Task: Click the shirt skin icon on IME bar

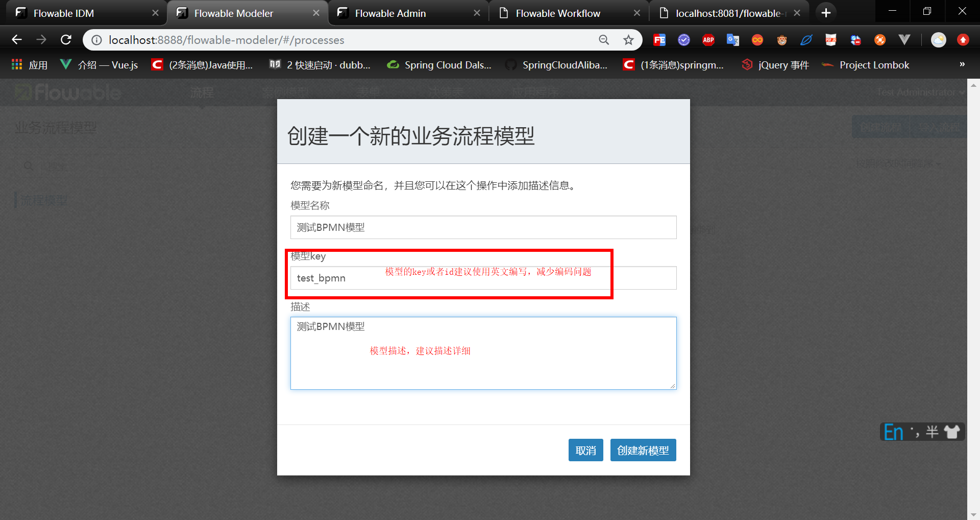Action: pyautogui.click(x=952, y=432)
